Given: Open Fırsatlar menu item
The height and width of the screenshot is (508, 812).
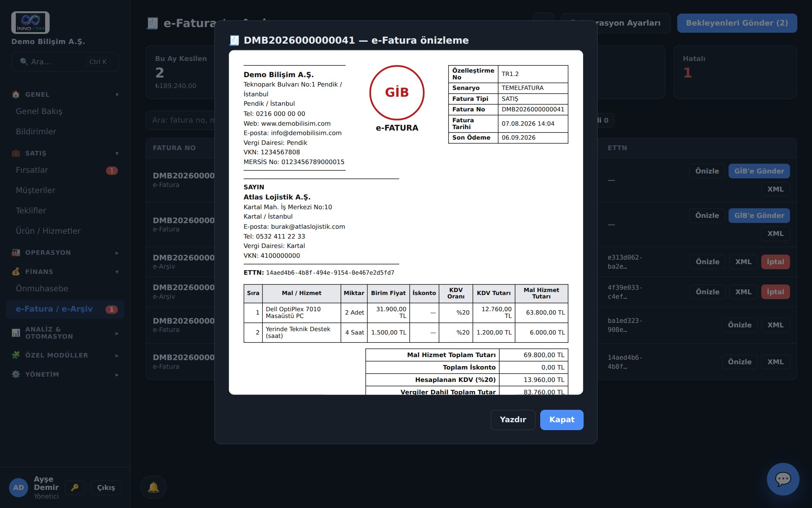Looking at the screenshot, I should pyautogui.click(x=65, y=170).
